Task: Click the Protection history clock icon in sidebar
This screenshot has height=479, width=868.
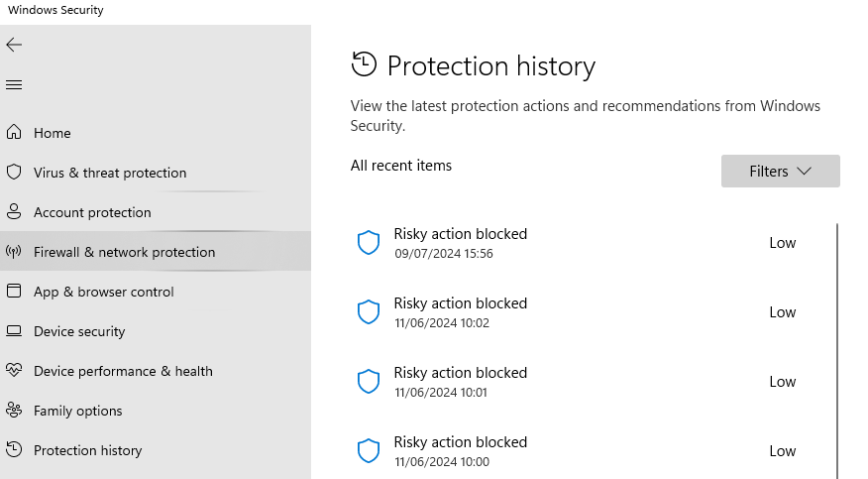Action: click(14, 450)
